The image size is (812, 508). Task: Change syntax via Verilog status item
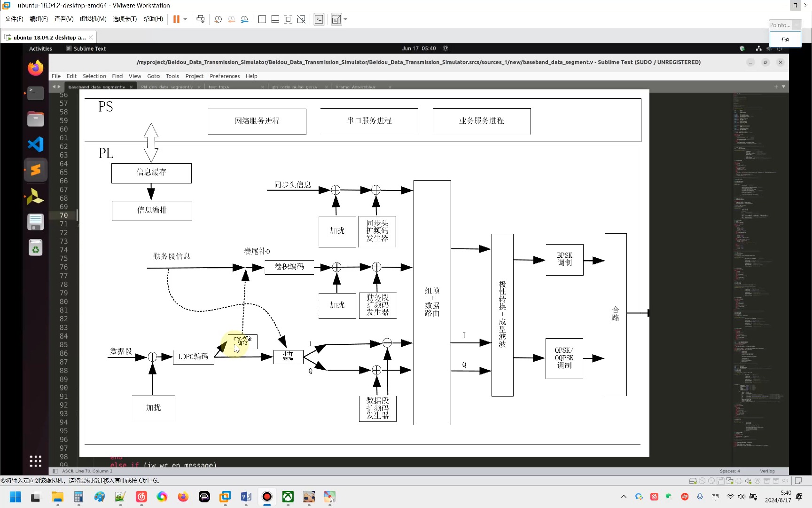767,471
